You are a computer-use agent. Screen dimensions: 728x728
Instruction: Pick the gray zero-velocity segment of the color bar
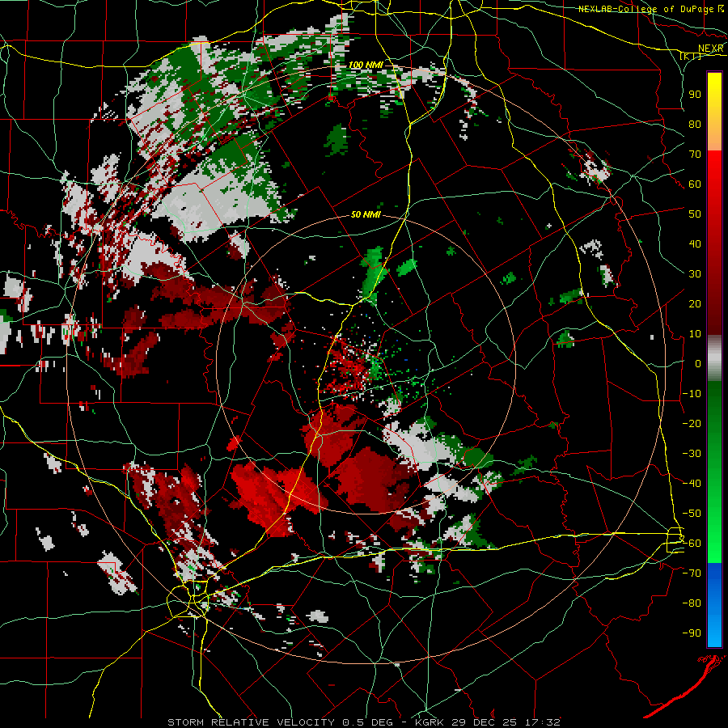click(714, 358)
